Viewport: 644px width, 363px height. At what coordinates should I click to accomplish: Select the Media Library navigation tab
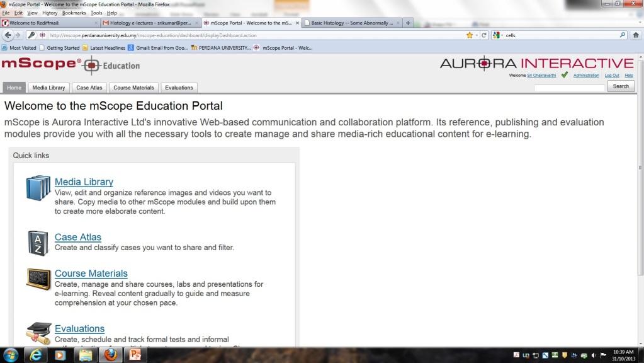[x=48, y=88]
